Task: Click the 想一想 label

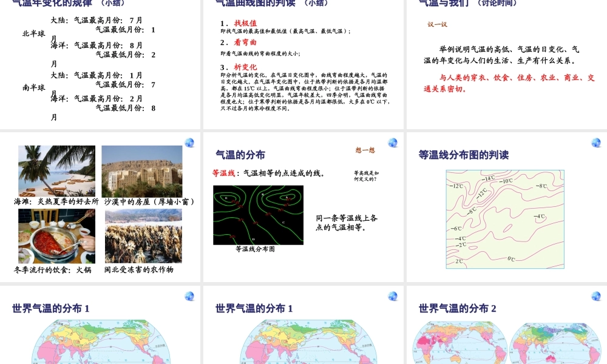Action: click(365, 150)
